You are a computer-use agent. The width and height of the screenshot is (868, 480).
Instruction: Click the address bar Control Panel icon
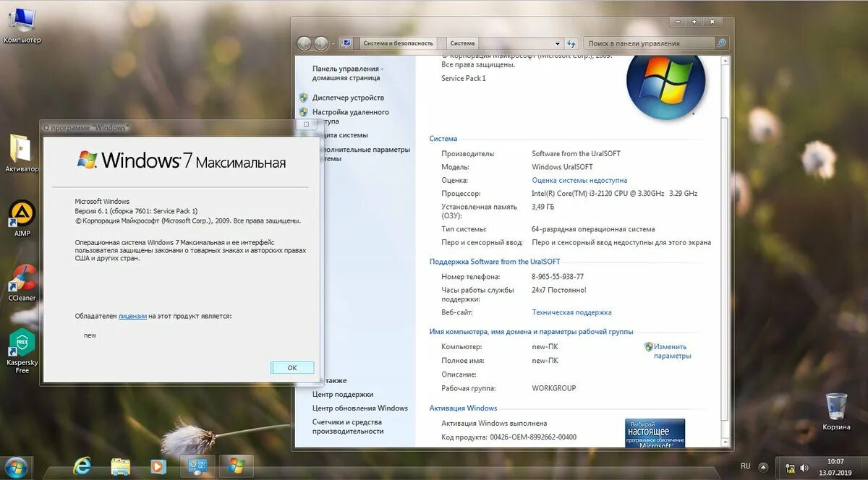346,43
